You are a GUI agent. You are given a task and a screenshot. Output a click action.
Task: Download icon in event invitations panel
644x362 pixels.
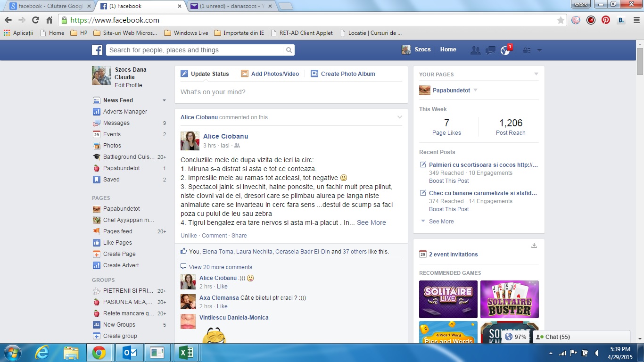tap(534, 246)
